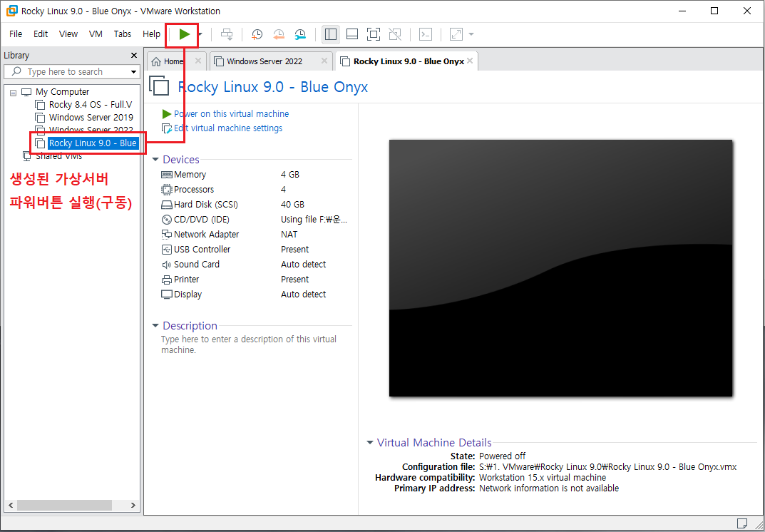Collapse the My Computer tree node

pyautogui.click(x=13, y=92)
